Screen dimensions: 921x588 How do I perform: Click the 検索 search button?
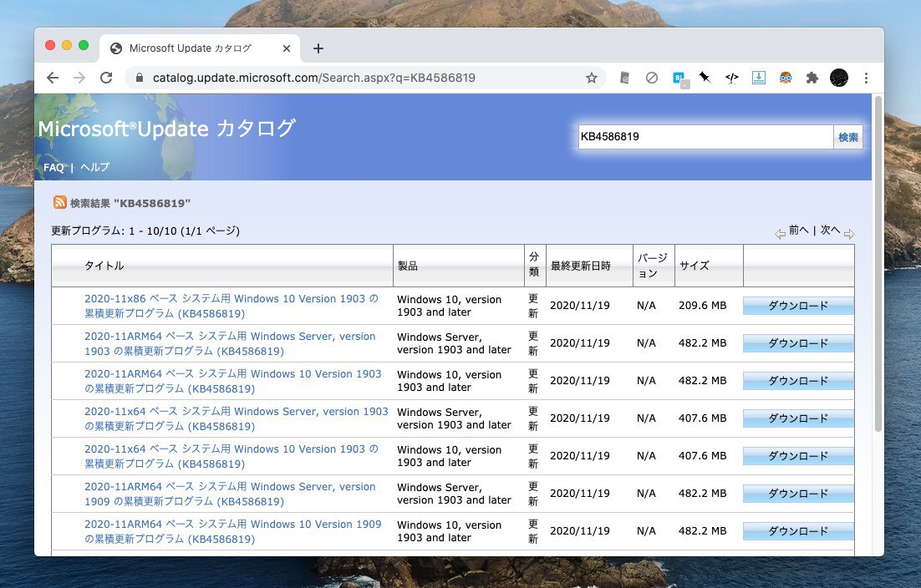click(x=847, y=137)
